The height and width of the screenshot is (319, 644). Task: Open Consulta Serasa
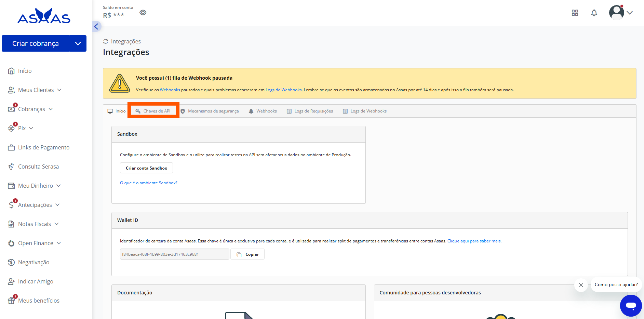click(x=38, y=167)
